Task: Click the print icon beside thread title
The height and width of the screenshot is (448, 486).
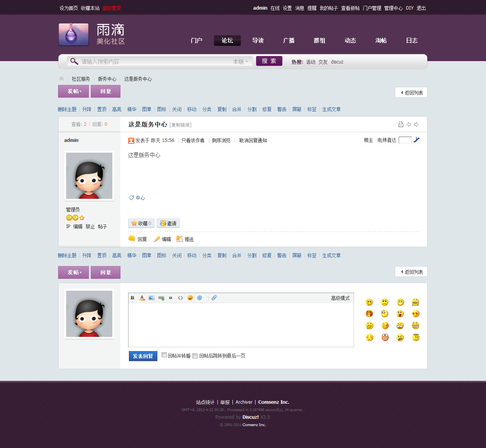Action: pyautogui.click(x=401, y=124)
